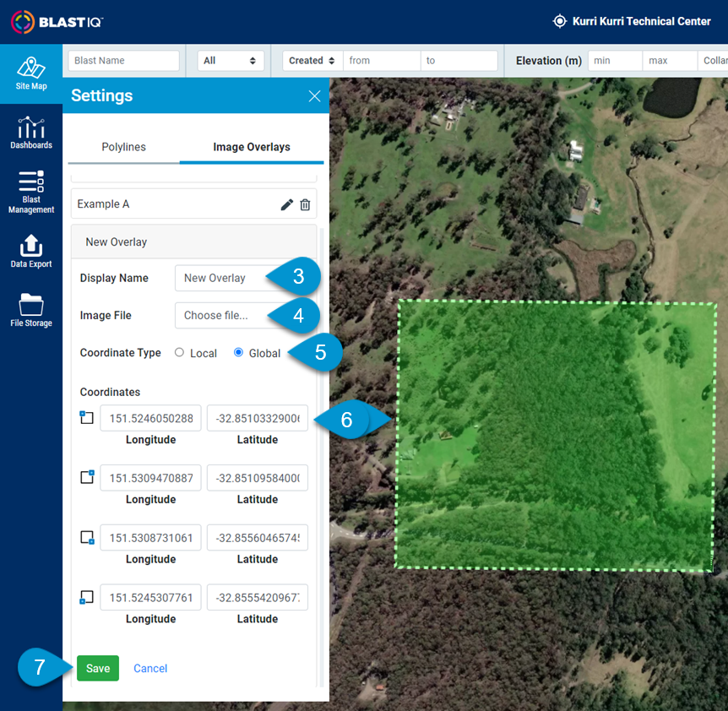Edit top-left Longitude 151.5246050288
Viewport: 728px width, 711px height.
pyautogui.click(x=151, y=418)
